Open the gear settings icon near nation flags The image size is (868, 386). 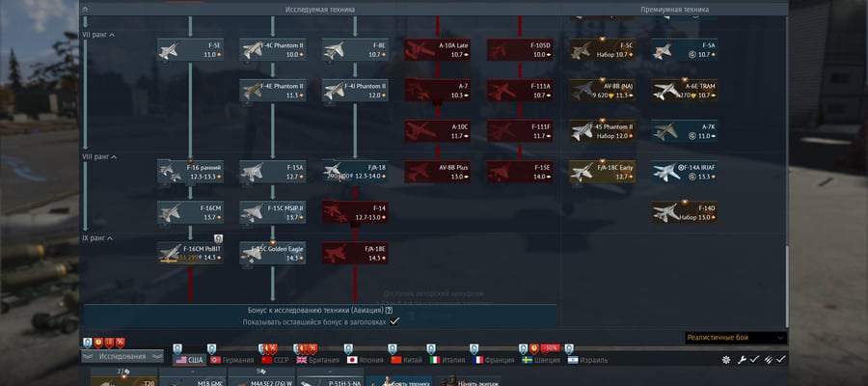click(x=726, y=360)
